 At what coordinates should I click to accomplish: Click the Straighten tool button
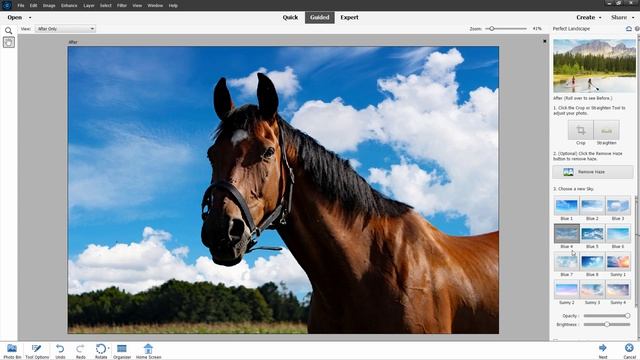(607, 131)
